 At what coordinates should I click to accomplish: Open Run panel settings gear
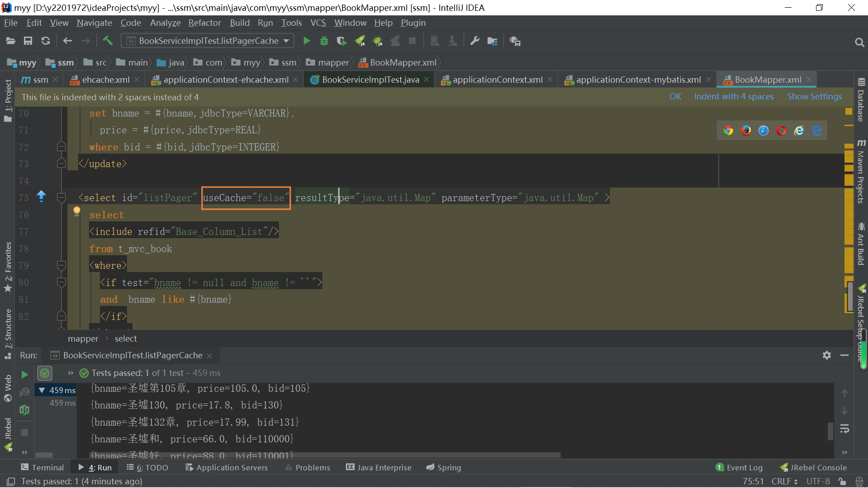pos(826,355)
